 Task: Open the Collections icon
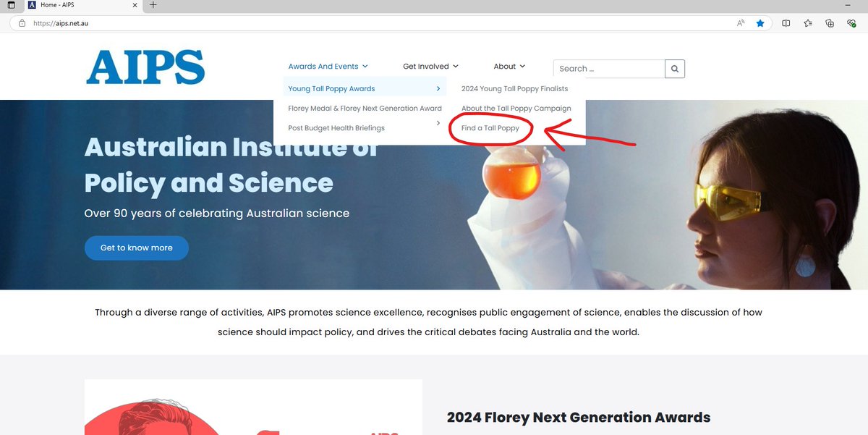tap(830, 23)
